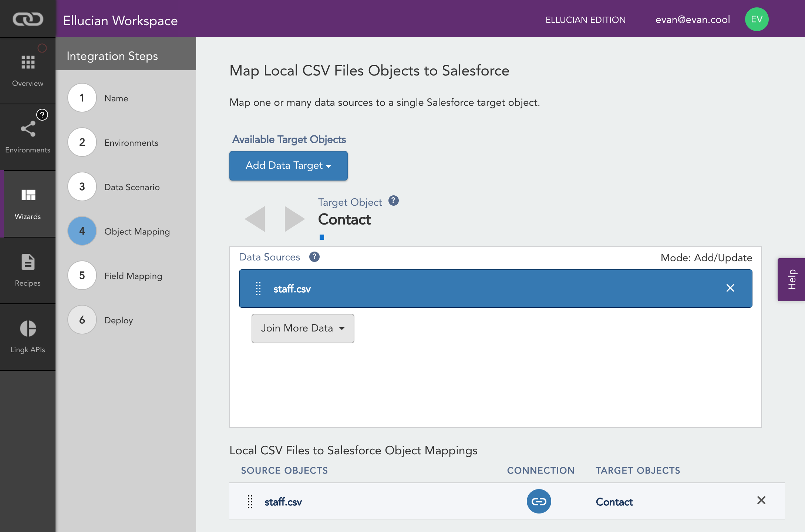Open the Wizards sidebar icon
The height and width of the screenshot is (532, 805).
click(28, 195)
